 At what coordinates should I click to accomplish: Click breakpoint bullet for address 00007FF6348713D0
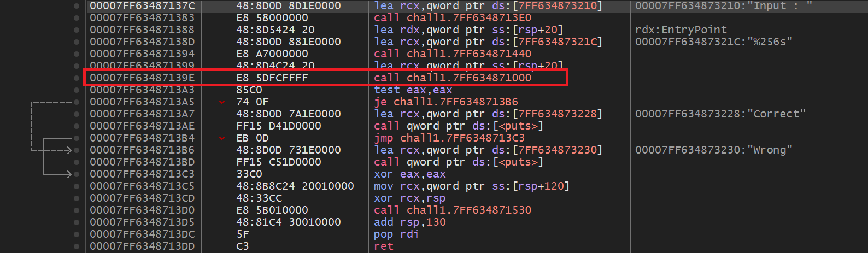[77, 210]
